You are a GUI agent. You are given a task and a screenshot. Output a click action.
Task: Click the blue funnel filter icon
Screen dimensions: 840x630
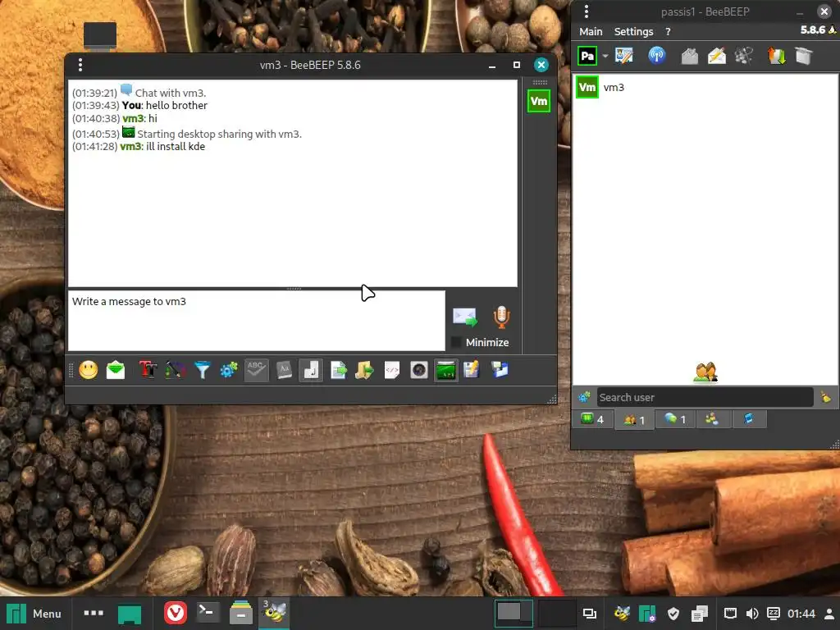coord(202,370)
